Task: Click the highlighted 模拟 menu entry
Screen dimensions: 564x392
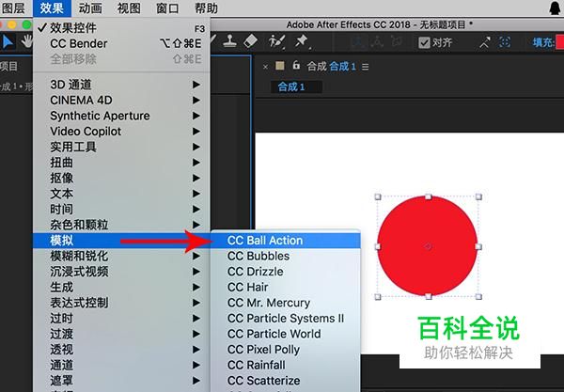Action: point(121,241)
